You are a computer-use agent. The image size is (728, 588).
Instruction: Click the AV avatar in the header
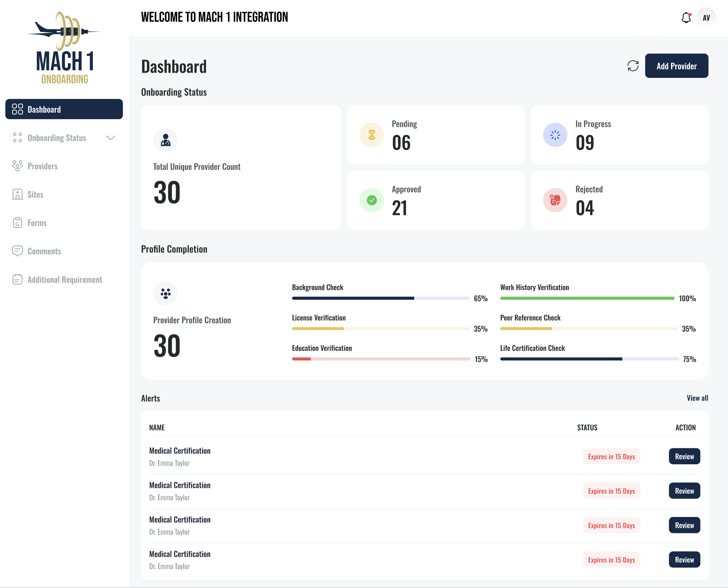(x=706, y=17)
